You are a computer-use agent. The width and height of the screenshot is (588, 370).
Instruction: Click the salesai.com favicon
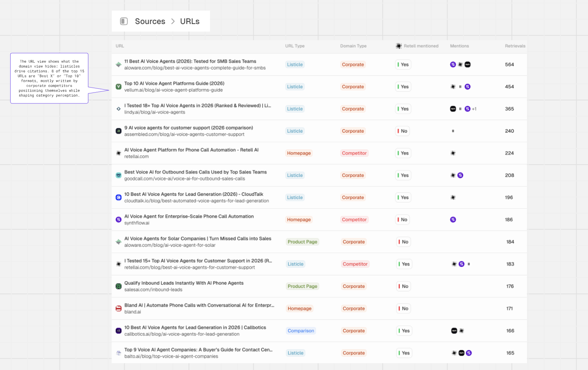[118, 286]
